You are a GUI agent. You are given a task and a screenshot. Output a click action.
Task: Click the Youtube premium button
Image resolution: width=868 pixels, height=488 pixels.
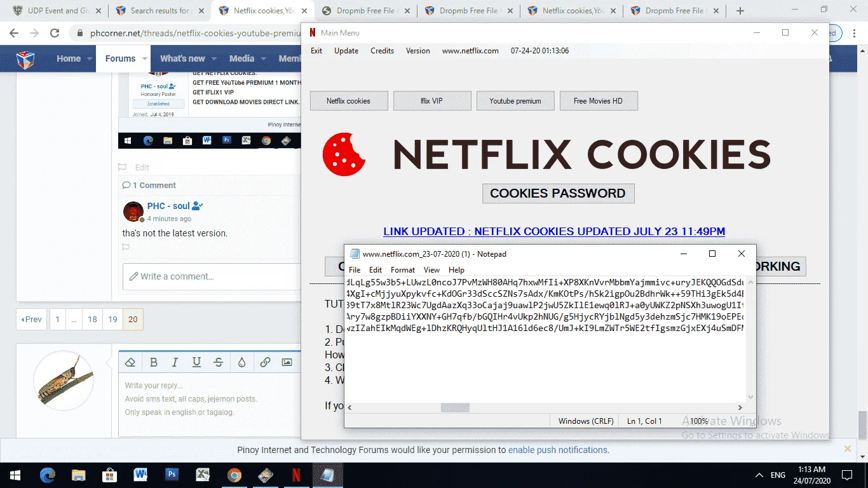point(515,101)
